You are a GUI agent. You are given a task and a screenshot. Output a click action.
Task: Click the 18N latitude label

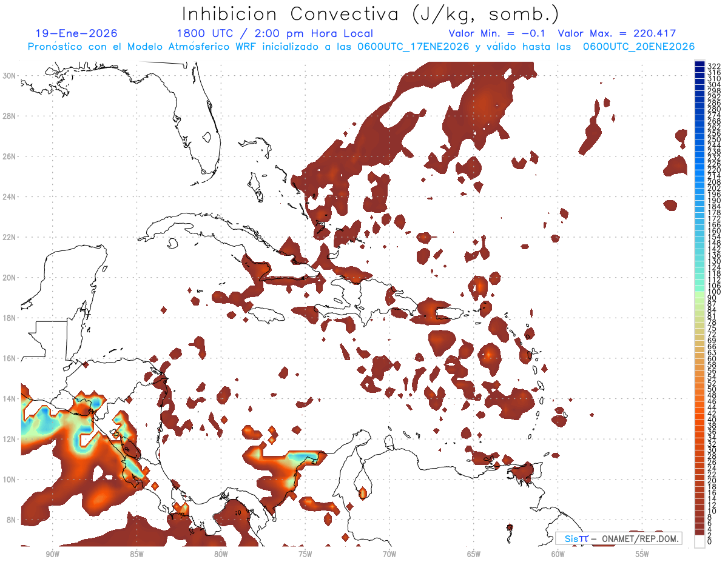pyautogui.click(x=10, y=318)
